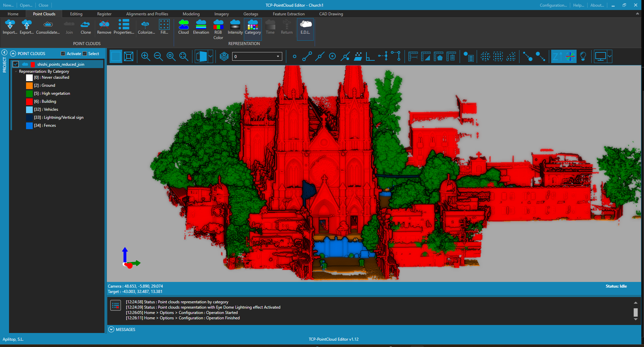Viewport: 644px width, 347px height.
Task: Click the Import point cloud icon
Action: tap(10, 27)
